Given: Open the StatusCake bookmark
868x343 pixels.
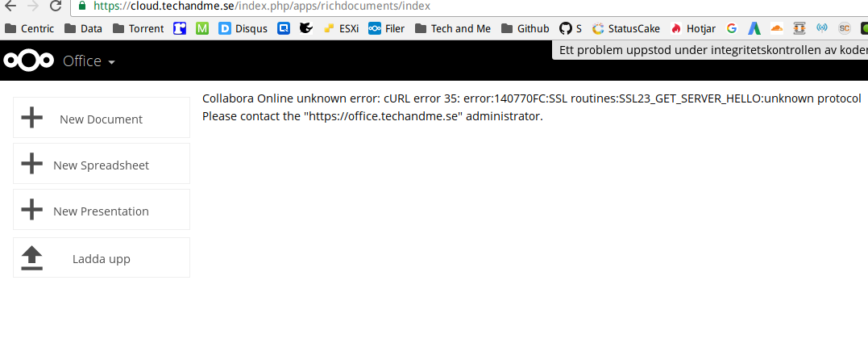Looking at the screenshot, I should click(x=625, y=28).
